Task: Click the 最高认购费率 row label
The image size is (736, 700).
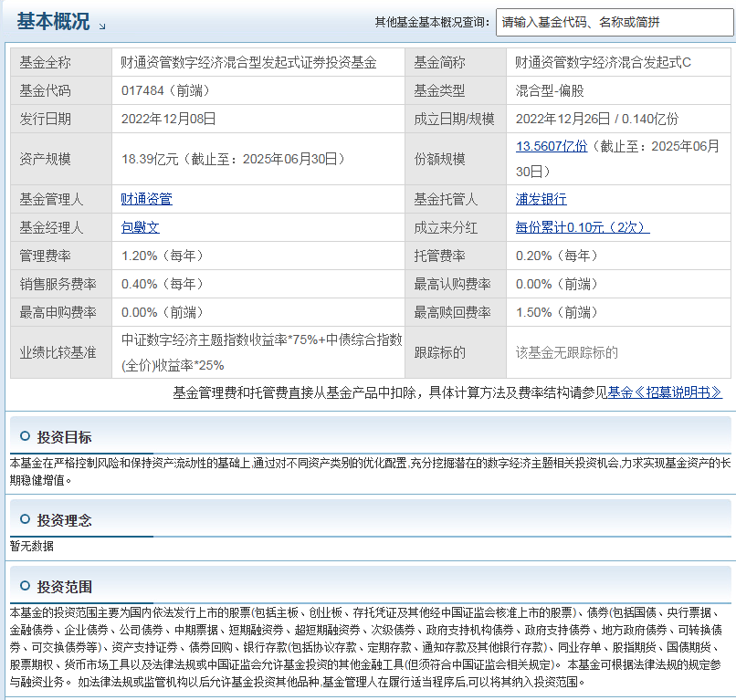Action: [452, 284]
